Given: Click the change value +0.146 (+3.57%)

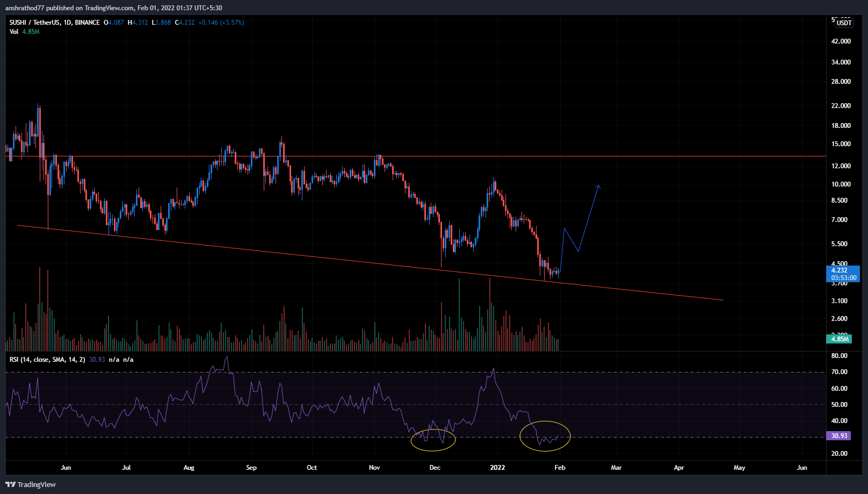Looking at the screenshot, I should 221,23.
